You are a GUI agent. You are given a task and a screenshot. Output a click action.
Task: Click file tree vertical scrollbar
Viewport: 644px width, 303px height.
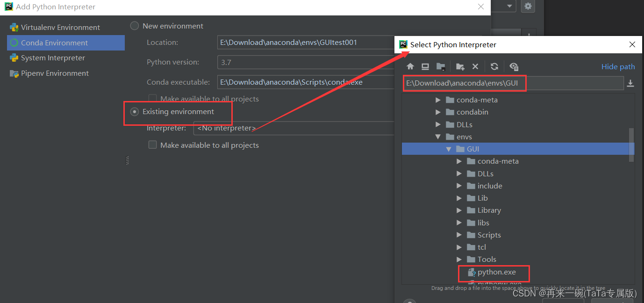coord(631,145)
